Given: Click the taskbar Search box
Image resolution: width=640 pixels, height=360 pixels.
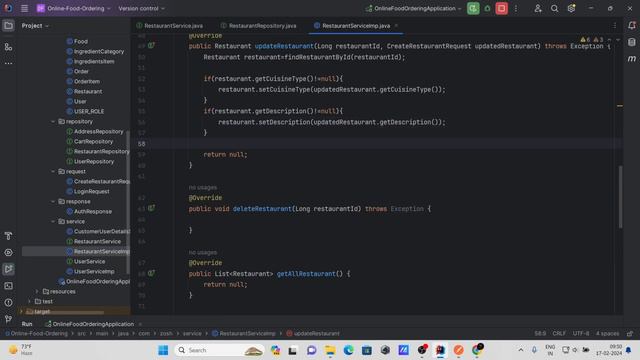Looking at the screenshot, I should [x=219, y=350].
